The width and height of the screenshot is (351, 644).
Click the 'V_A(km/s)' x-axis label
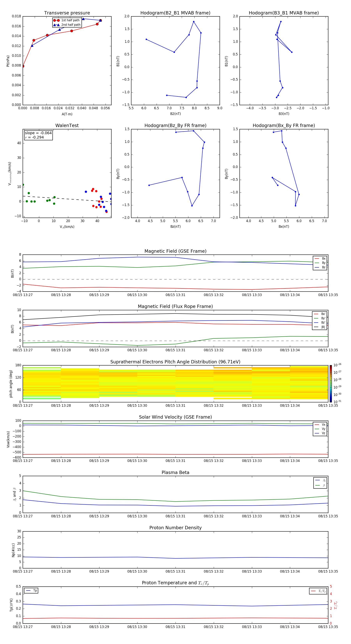click(x=67, y=227)
